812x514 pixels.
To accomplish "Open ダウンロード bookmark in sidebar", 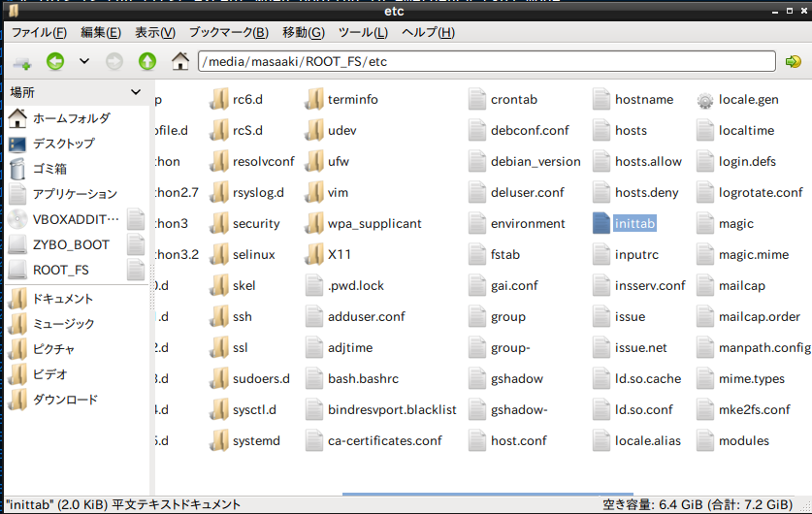I will click(x=65, y=400).
